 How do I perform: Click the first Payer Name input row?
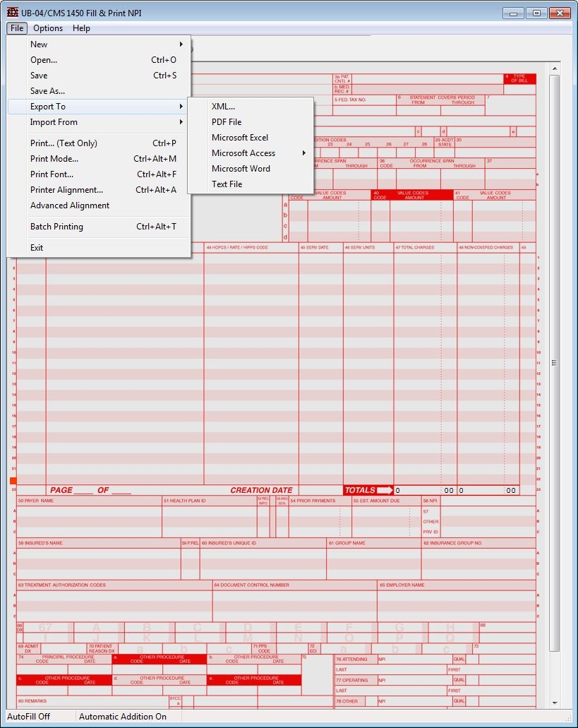89,511
